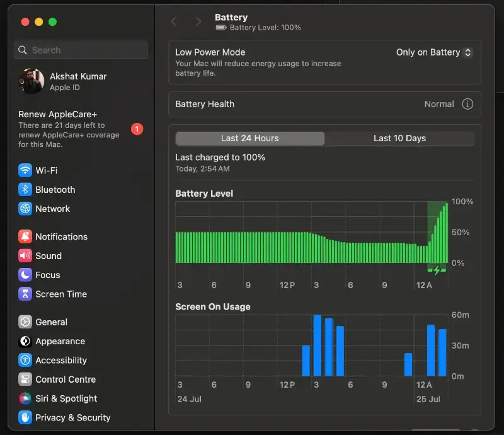Open Control Centre settings
Image resolution: width=504 pixels, height=435 pixels.
tap(57, 380)
